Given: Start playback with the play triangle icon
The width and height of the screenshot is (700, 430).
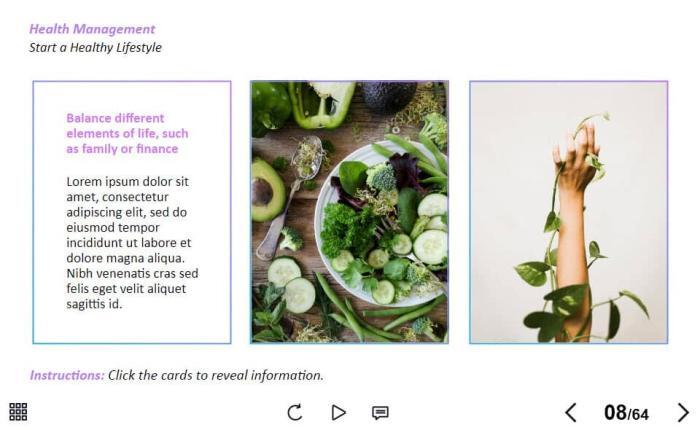Looking at the screenshot, I should [338, 412].
